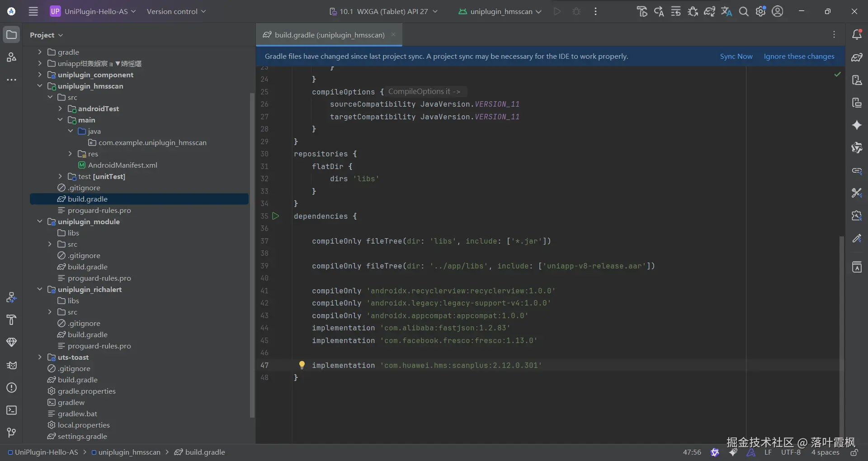Click the Translate toolbar icon
This screenshot has width=868, height=461.
coord(726,11)
